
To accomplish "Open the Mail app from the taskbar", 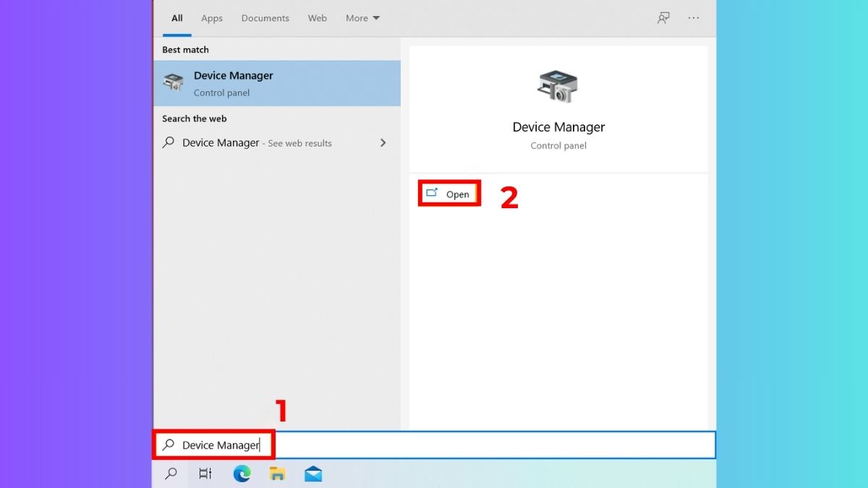I will click(x=312, y=474).
